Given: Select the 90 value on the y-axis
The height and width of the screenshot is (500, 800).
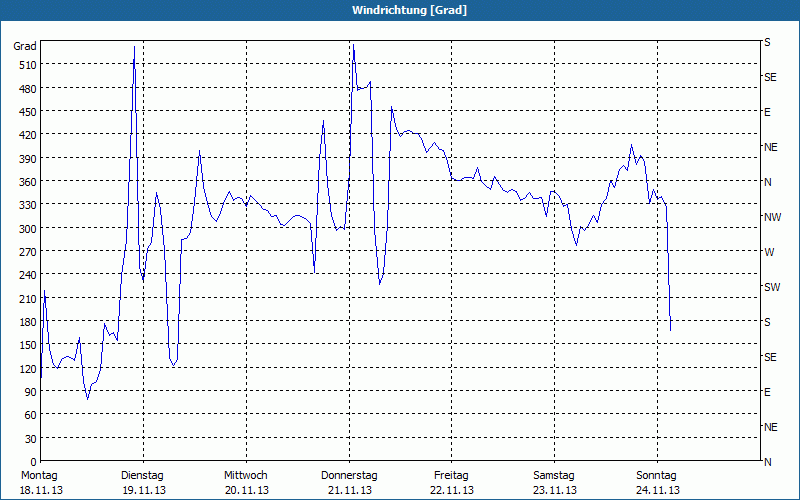Looking at the screenshot, I should pos(31,392).
